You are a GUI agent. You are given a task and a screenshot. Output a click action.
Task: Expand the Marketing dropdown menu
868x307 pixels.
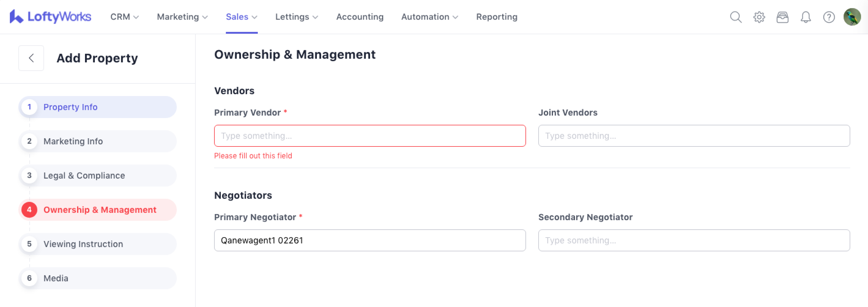182,17
